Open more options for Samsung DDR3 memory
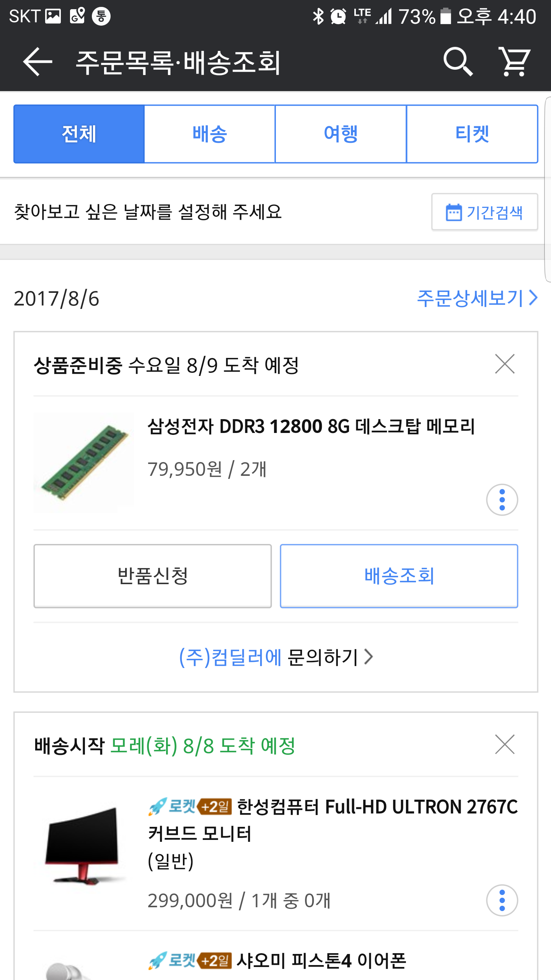The width and height of the screenshot is (551, 980). click(502, 500)
